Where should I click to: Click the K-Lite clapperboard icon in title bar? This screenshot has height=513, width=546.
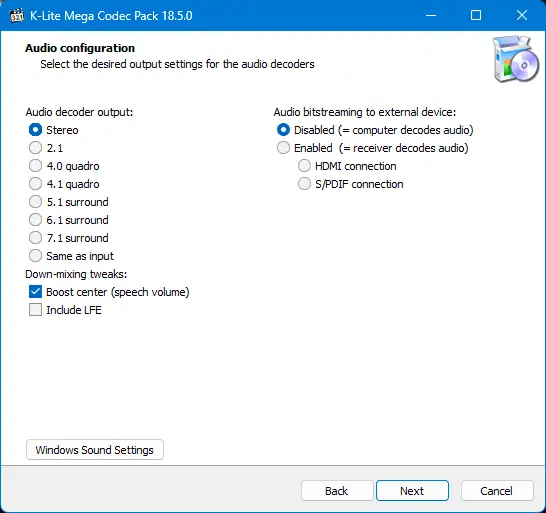(16, 16)
